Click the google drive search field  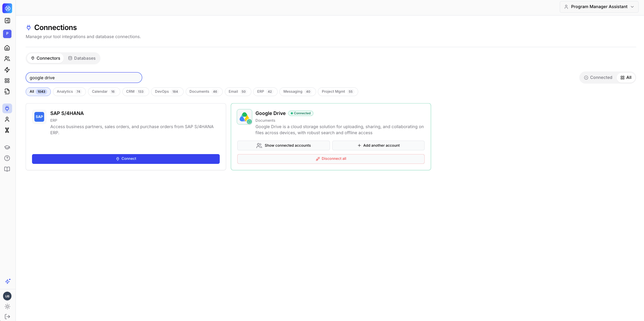(x=84, y=78)
